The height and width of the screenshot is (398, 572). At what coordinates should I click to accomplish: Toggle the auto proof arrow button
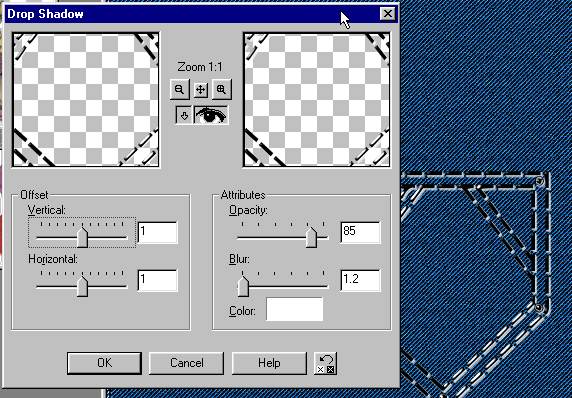point(184,116)
